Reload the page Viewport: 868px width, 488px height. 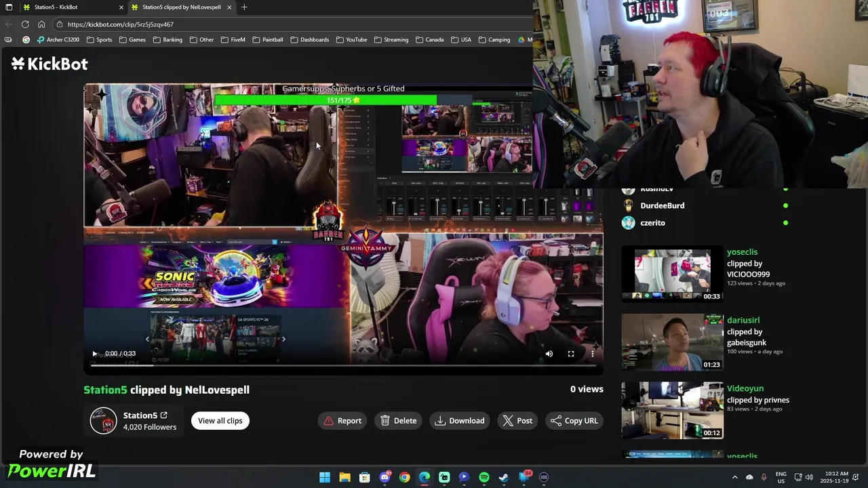(25, 24)
